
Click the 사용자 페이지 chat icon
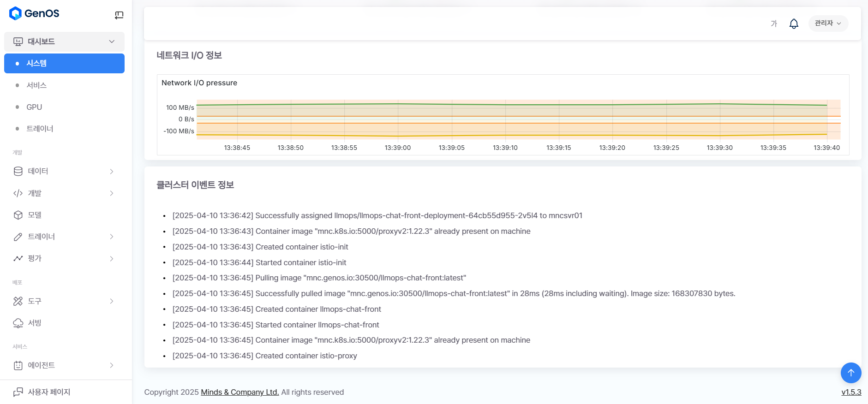(18, 392)
